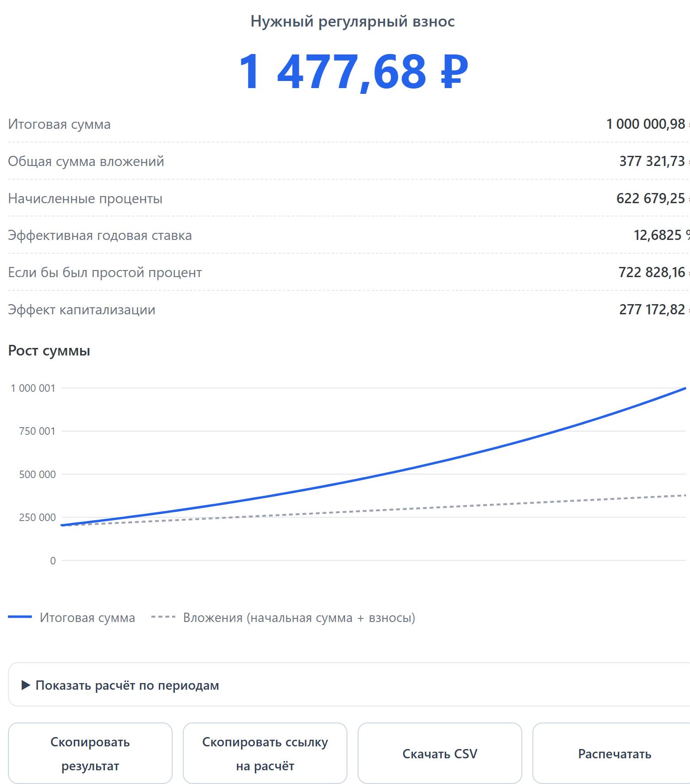The height and width of the screenshot is (784, 690).
Task: Click the 'Рост суммы' chart heading
Action: 49,351
